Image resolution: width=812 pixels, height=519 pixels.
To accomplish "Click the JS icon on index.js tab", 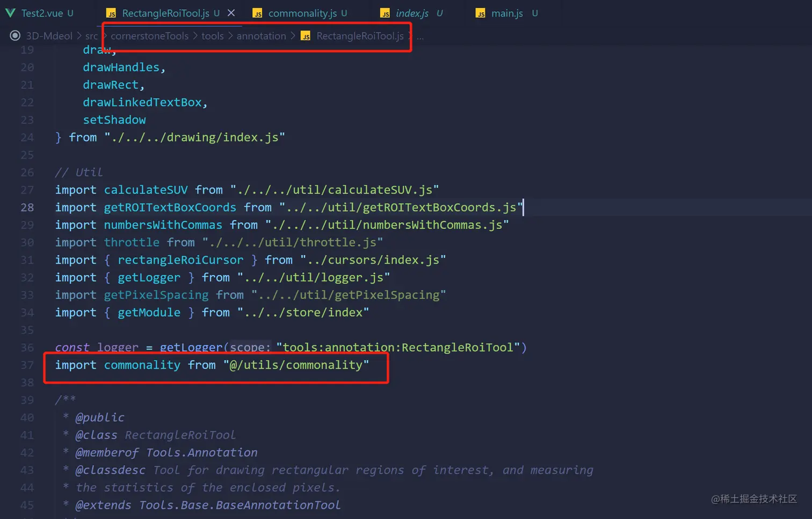I will (386, 13).
